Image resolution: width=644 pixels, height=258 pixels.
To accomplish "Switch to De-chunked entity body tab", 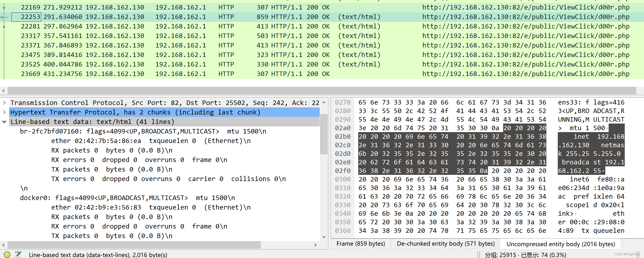I will [445, 244].
